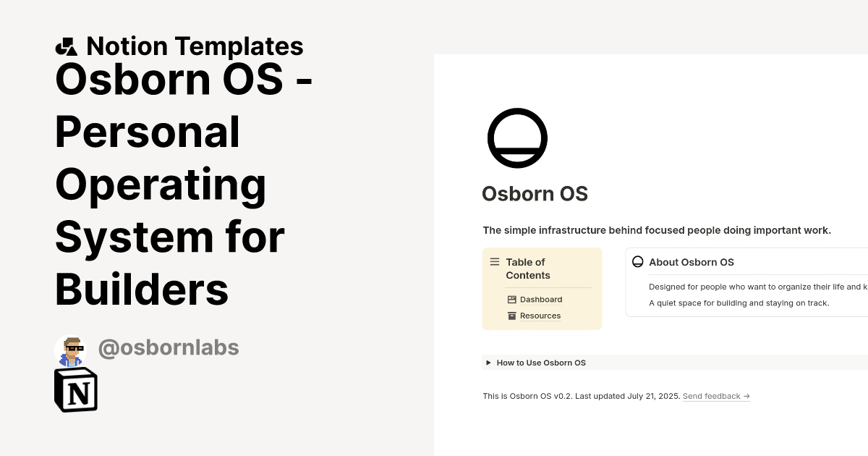Click the Osborn OS page title

pyautogui.click(x=535, y=193)
